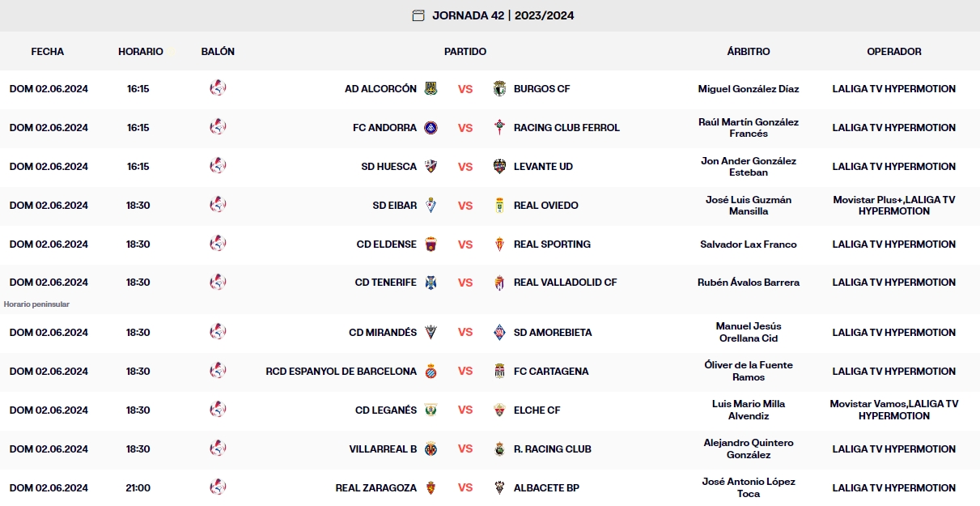Click the VS between SD Huesca and Levante
Image resolution: width=980 pixels, height=506 pixels.
coord(465,167)
